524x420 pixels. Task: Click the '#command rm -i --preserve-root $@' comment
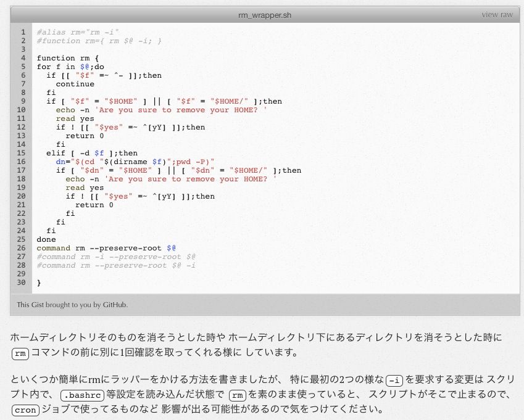tap(116, 257)
